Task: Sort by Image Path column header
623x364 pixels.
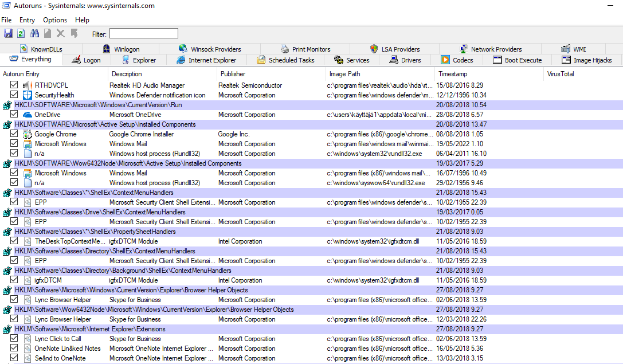Action: [x=380, y=74]
